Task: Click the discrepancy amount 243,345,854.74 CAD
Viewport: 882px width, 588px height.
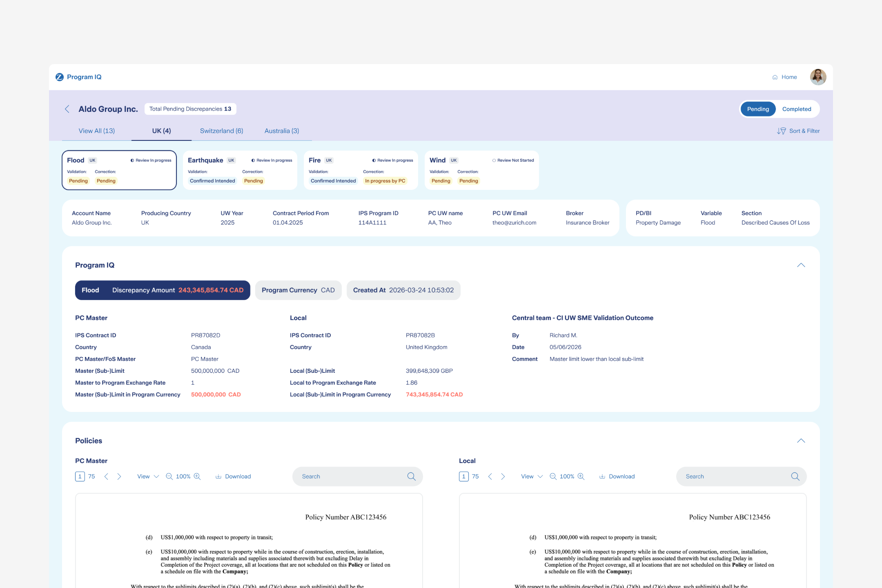Action: [211, 290]
